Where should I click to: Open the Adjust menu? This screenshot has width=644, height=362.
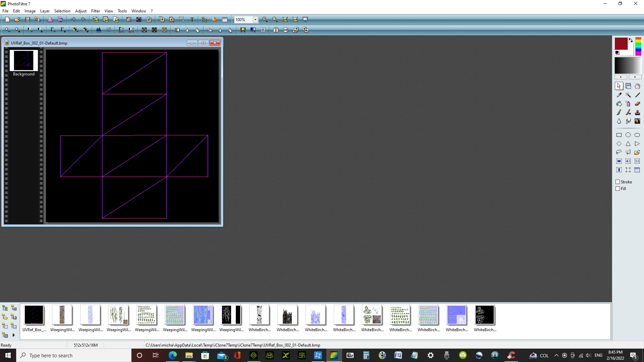[80, 11]
